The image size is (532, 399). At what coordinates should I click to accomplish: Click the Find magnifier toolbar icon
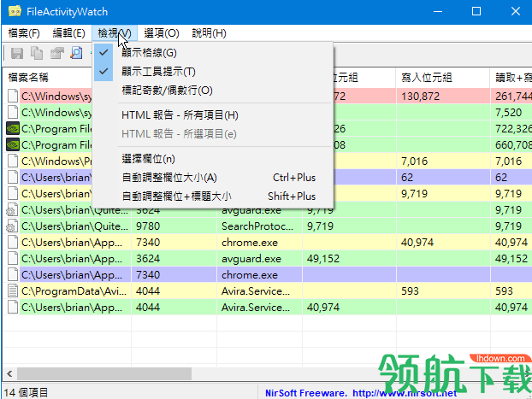click(76, 53)
